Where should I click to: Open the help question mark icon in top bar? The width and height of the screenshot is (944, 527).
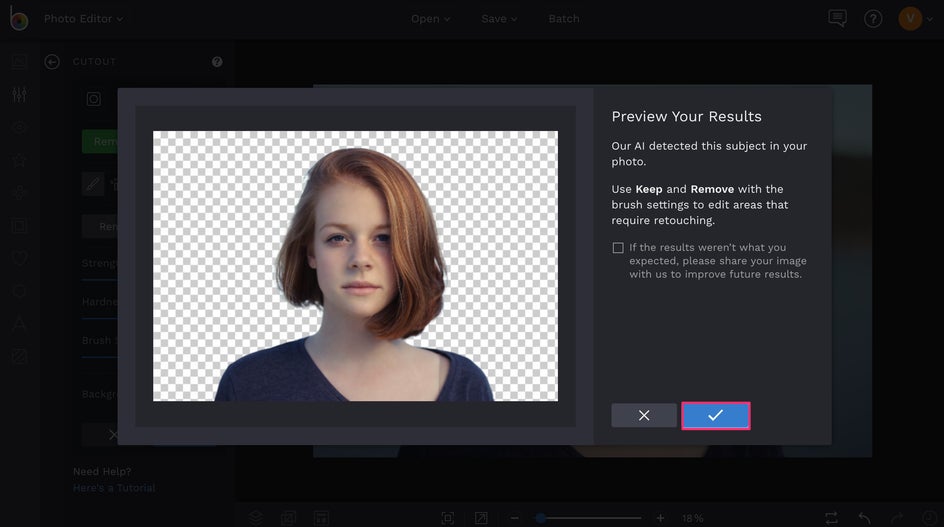tap(873, 19)
